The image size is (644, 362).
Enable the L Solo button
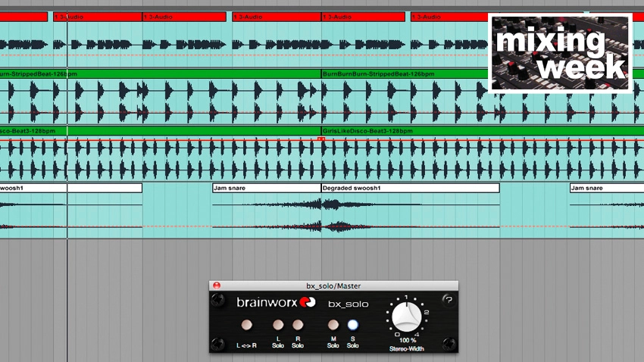pos(278,325)
